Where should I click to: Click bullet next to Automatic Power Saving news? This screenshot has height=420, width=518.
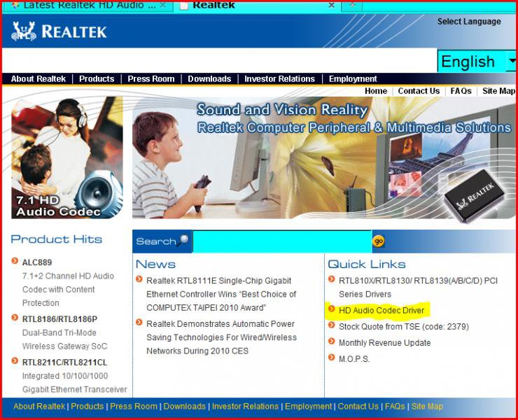139,322
